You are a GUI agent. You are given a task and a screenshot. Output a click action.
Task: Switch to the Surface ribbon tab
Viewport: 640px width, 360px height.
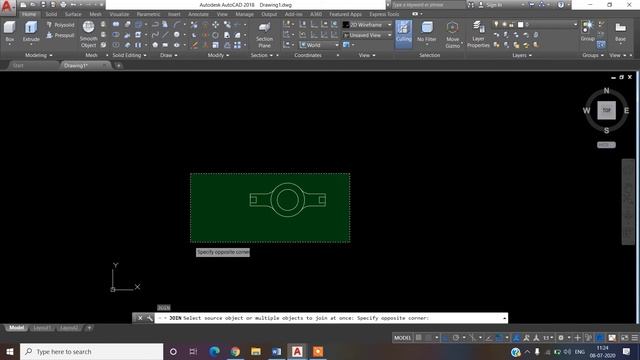(x=73, y=14)
